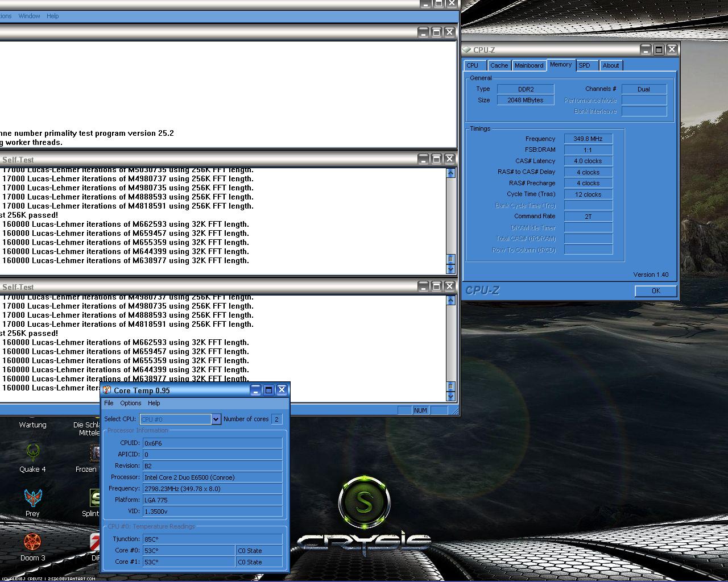Select the Memory tab in CPU-Z
Image resolution: width=728 pixels, height=582 pixels.
(561, 65)
